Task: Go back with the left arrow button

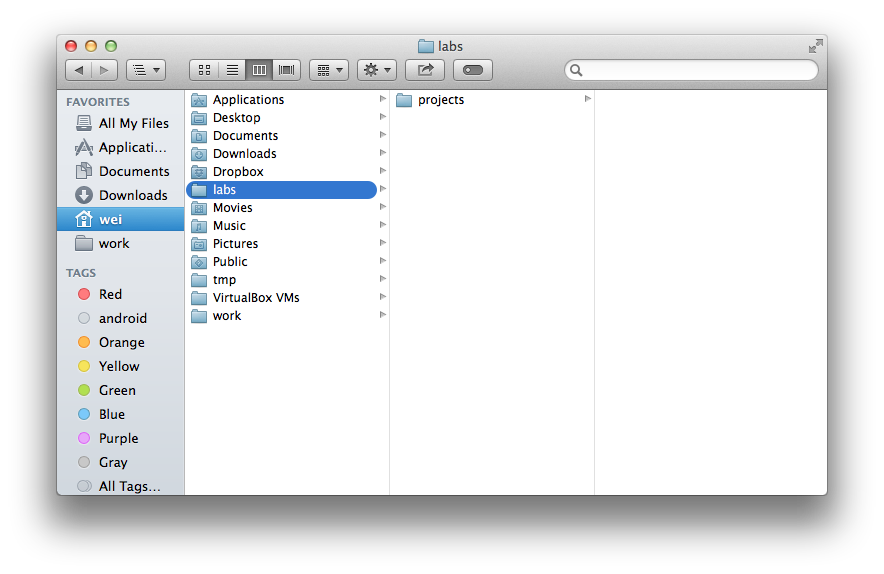Action: 78,70
